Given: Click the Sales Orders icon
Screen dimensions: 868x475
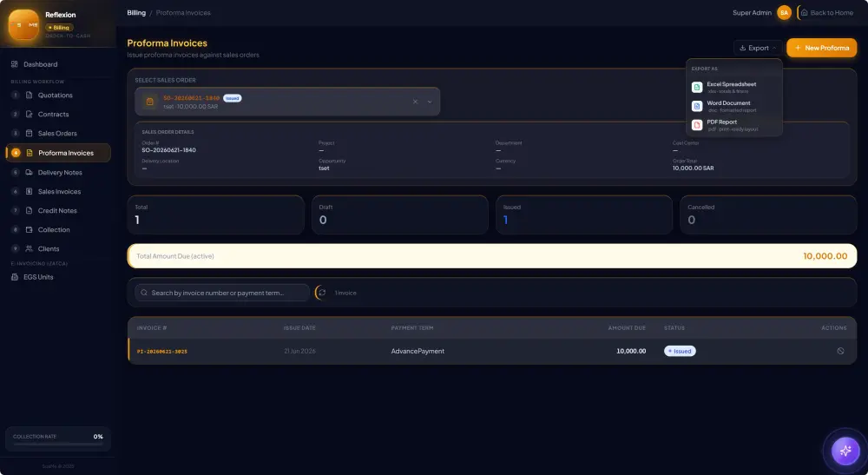Looking at the screenshot, I should click(30, 134).
